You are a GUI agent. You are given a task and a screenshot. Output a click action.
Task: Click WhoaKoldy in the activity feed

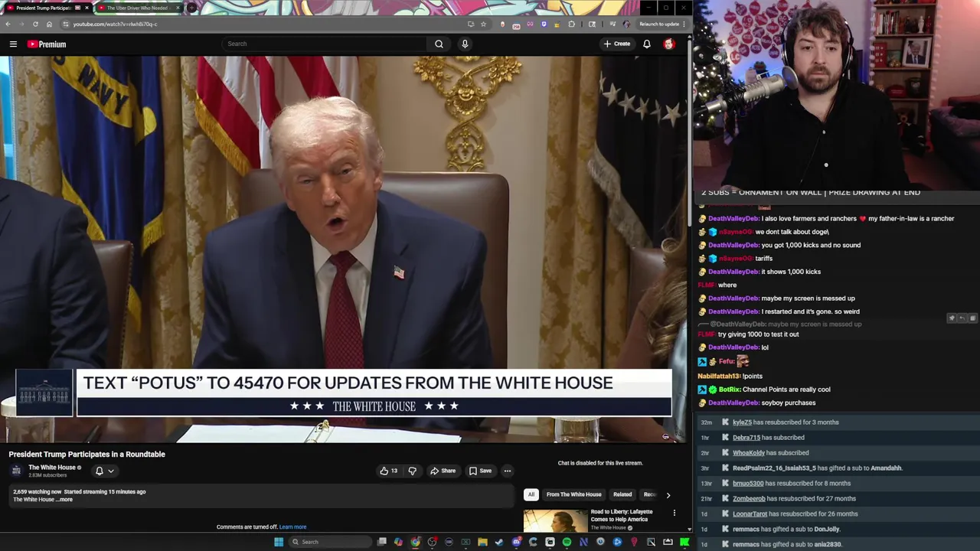[749, 453]
